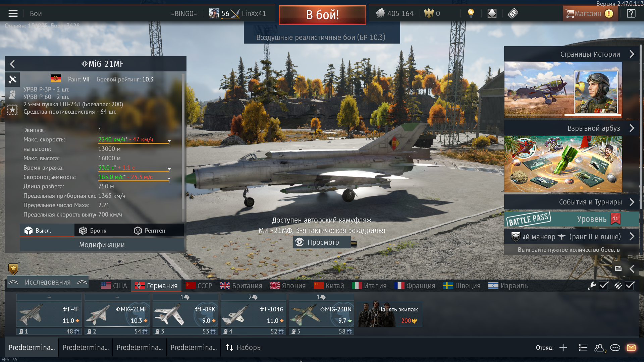
Task: Click Просмотр camouflage preview button
Action: 322,242
